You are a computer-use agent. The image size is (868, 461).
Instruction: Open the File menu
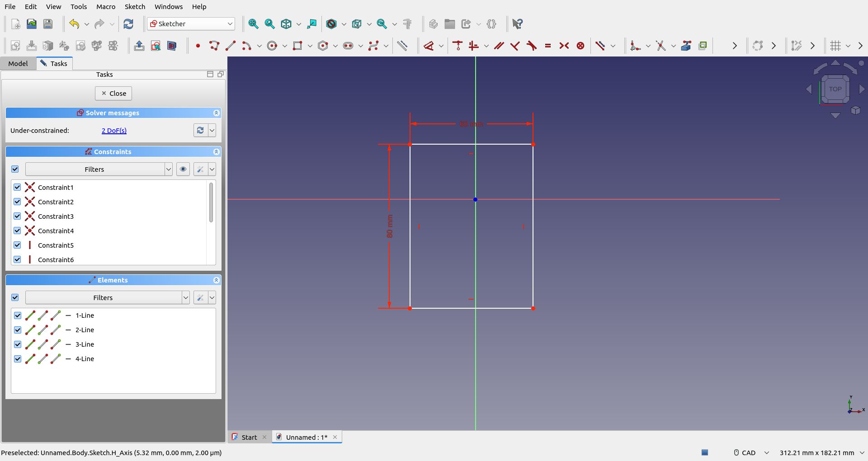pos(10,7)
